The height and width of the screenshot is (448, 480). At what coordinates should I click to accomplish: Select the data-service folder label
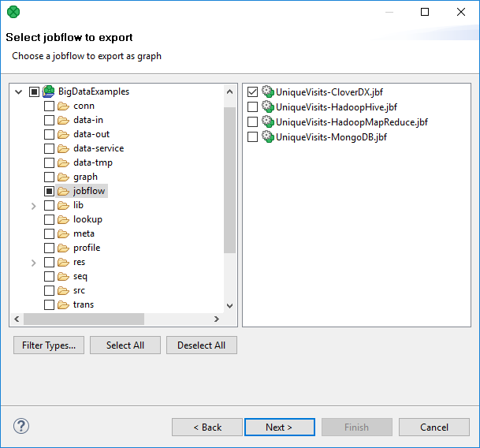point(99,148)
